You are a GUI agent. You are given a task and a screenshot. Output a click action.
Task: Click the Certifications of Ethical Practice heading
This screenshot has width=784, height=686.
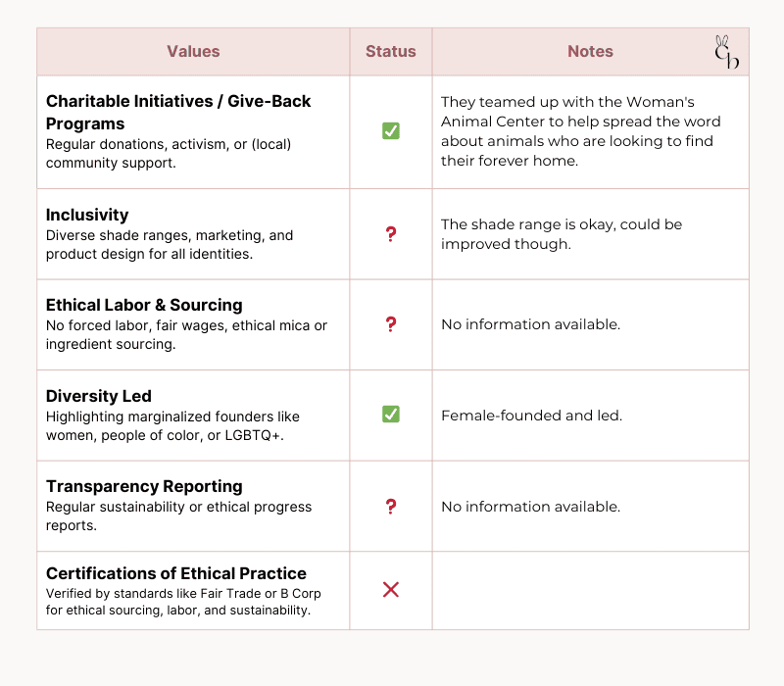pyautogui.click(x=176, y=573)
